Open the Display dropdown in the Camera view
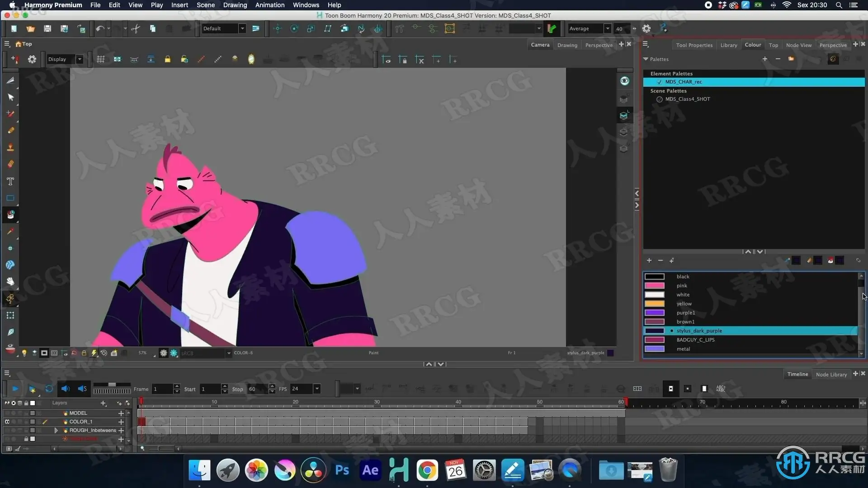This screenshot has width=868, height=488. 79,59
